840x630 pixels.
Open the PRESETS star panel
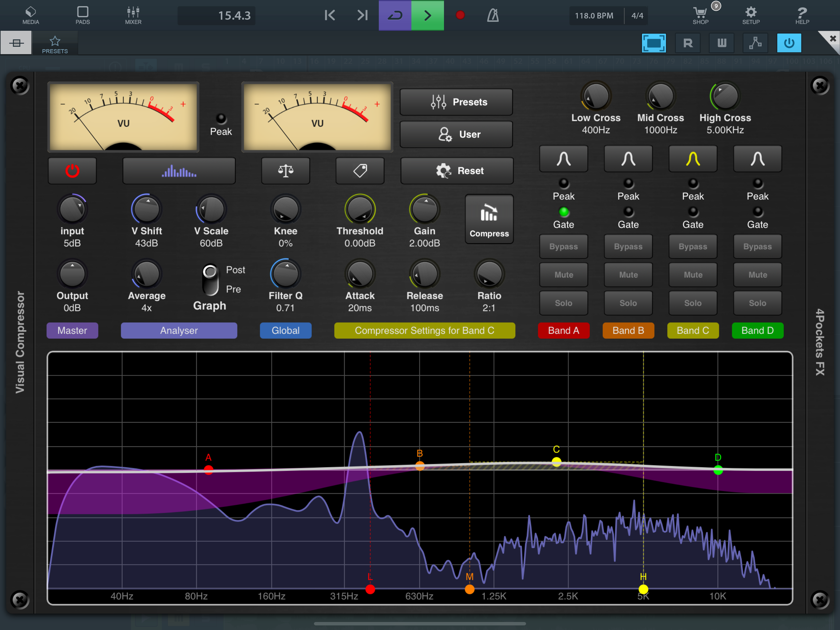point(55,44)
